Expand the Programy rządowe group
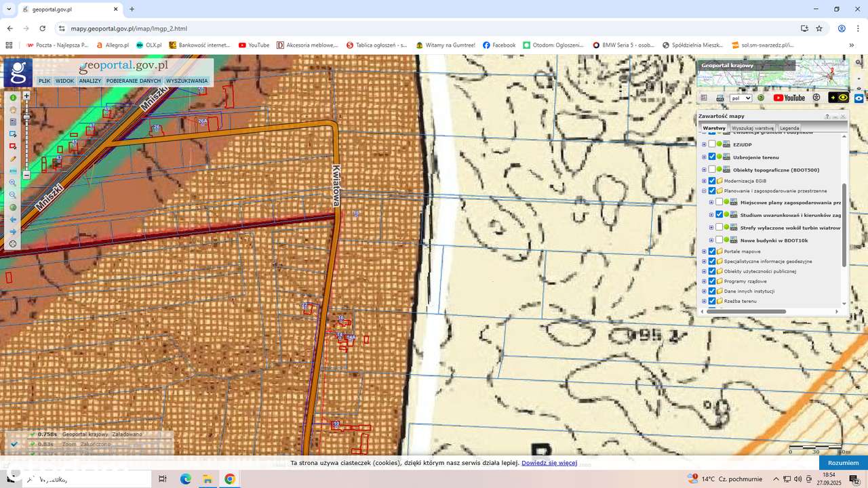 (704, 281)
